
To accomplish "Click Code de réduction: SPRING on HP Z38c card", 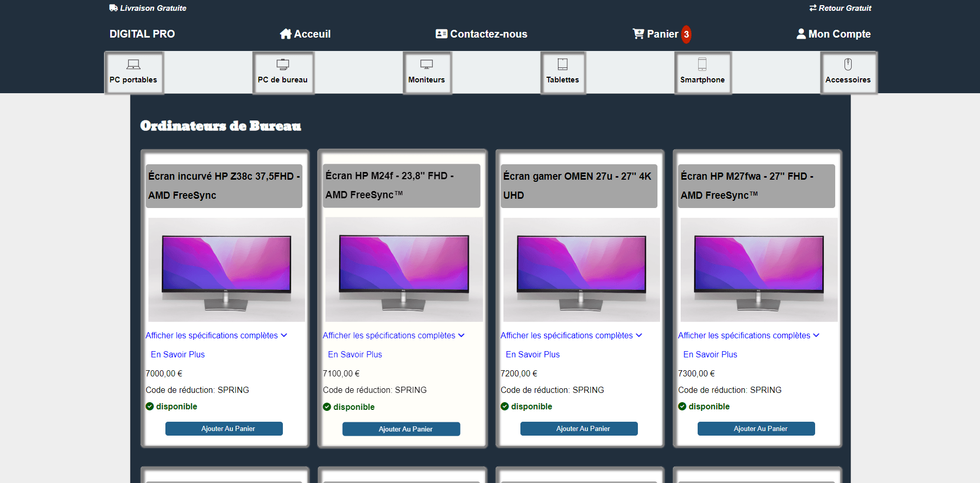I will click(x=197, y=390).
